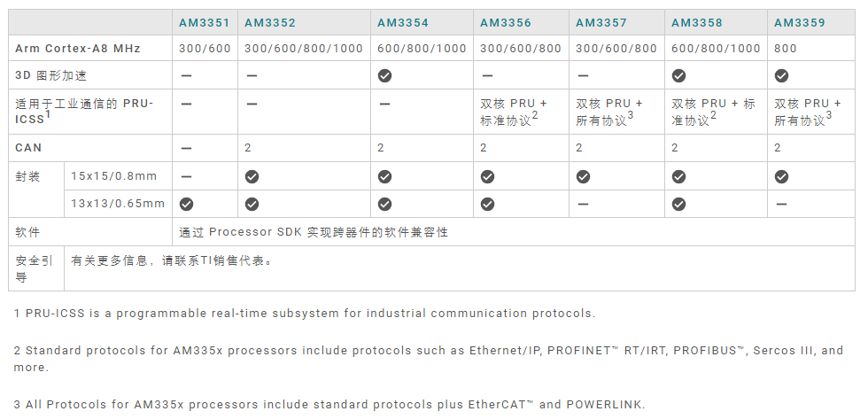Click the AM3357 column header
Screen dimensions: 868x419
tap(601, 22)
